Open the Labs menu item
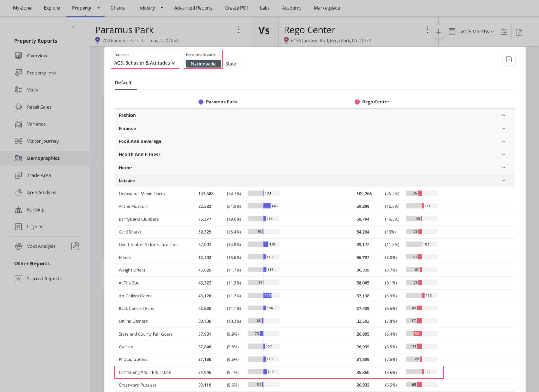539x392 pixels. 265,8
